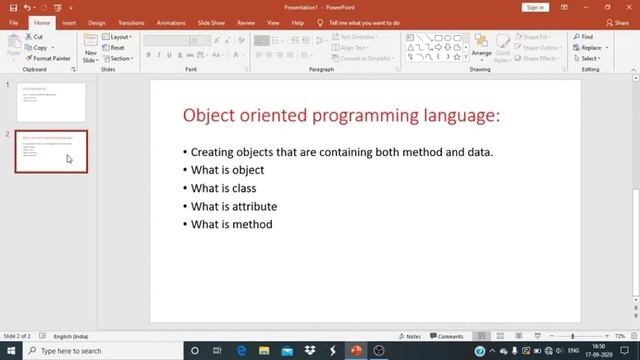Toggle Bold formatting
Viewport: 640px width, 360px height.
point(149,55)
